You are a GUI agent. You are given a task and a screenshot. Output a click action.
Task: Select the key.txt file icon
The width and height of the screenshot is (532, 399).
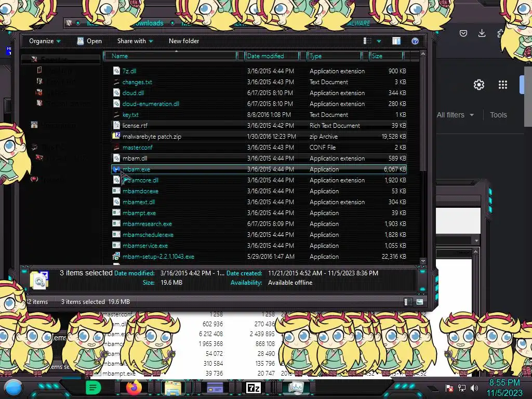point(116,115)
